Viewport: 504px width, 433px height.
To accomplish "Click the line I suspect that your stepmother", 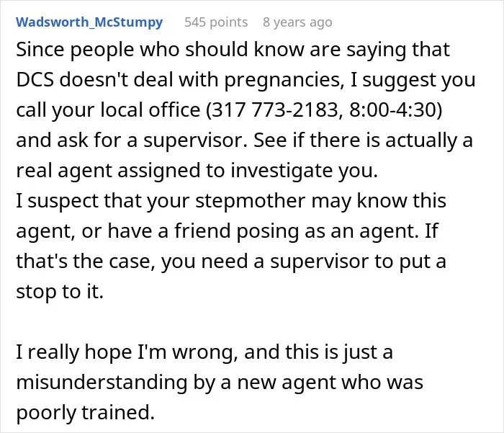I will [x=231, y=202].
